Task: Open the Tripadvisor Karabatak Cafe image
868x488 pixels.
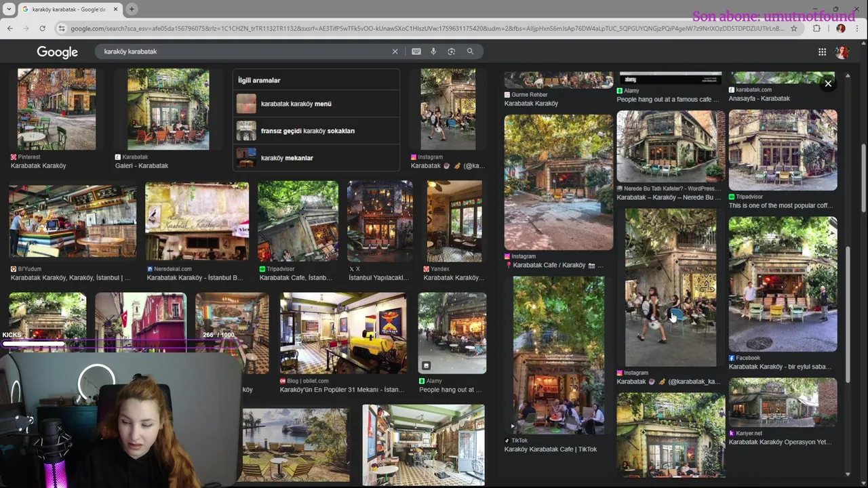Action: (298, 222)
